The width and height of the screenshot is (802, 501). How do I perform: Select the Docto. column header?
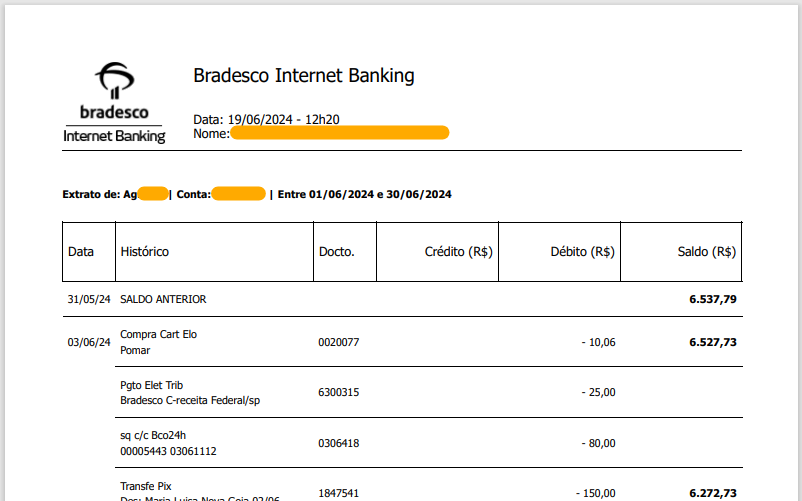tap(336, 252)
